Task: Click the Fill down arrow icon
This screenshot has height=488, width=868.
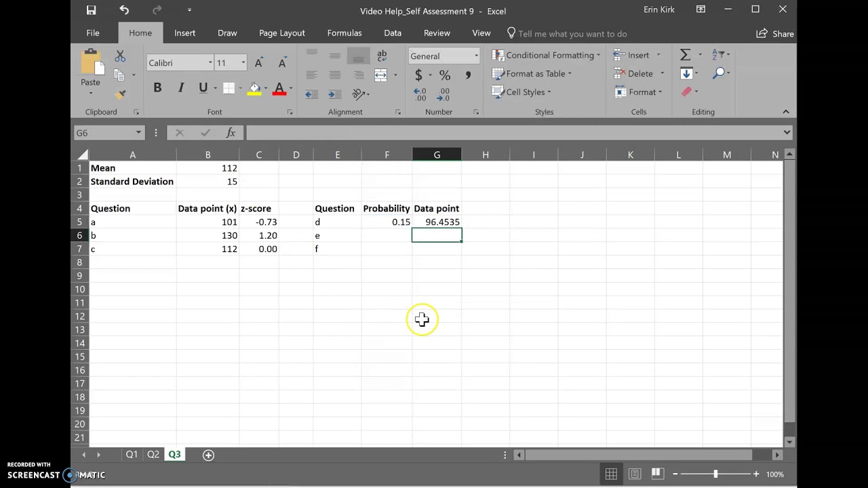Action: [686, 73]
